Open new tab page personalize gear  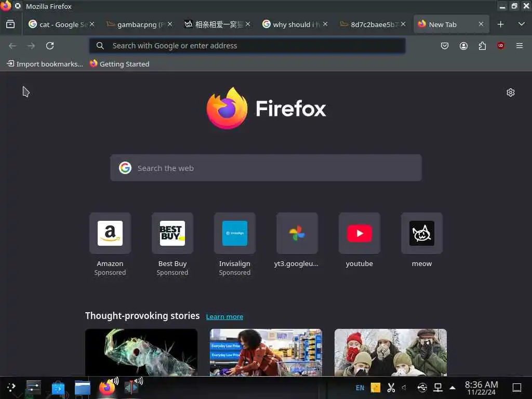[x=511, y=92]
